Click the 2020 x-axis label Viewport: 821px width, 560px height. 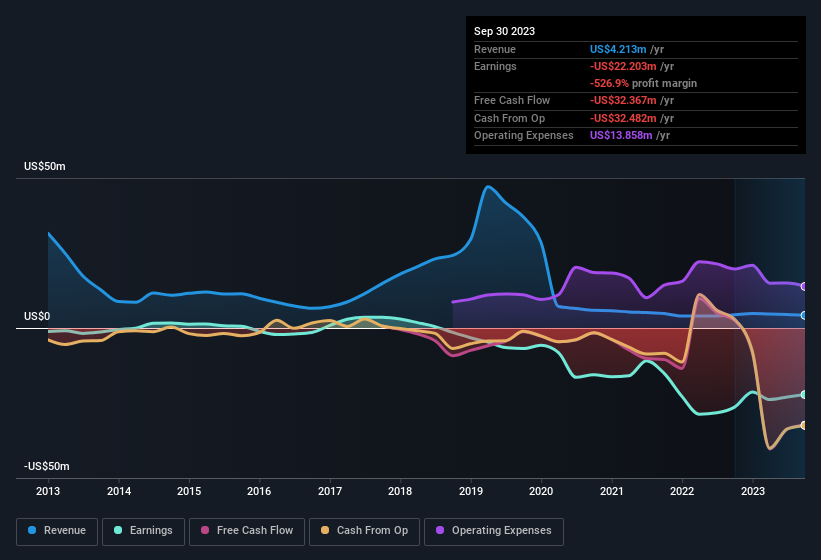(541, 491)
